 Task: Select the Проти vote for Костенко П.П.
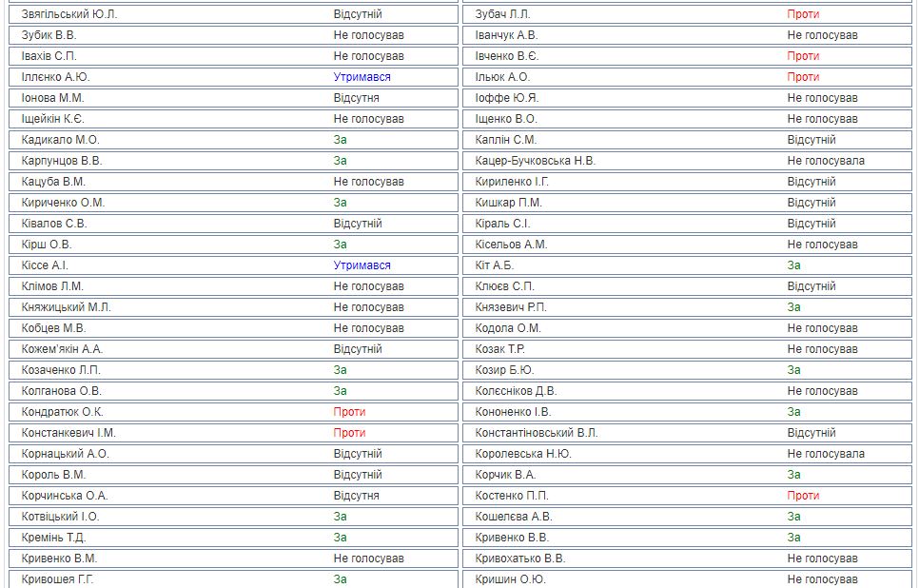pyautogui.click(x=803, y=496)
